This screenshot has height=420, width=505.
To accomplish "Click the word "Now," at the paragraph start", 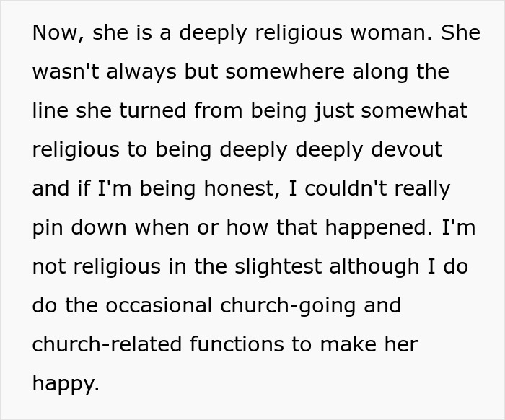I will pos(58,33).
